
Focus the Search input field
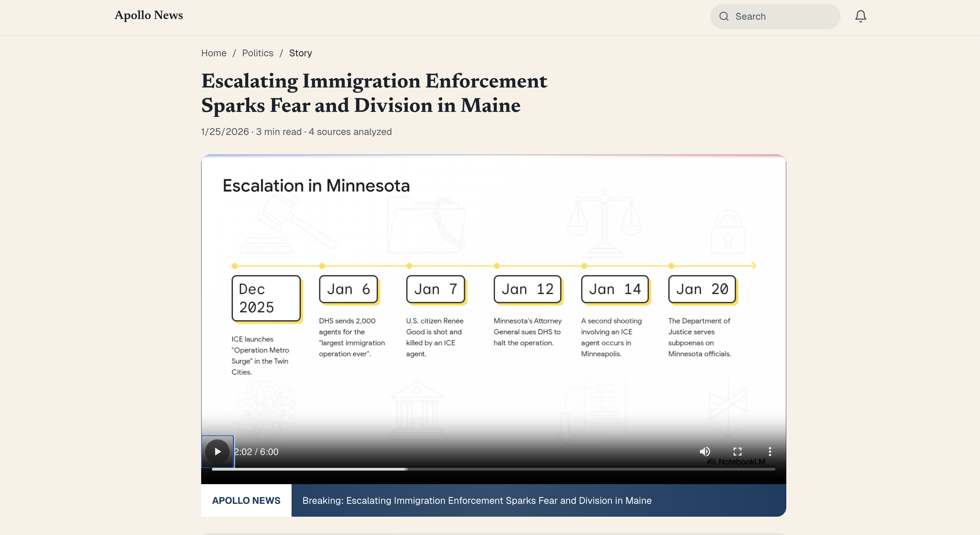point(784,16)
